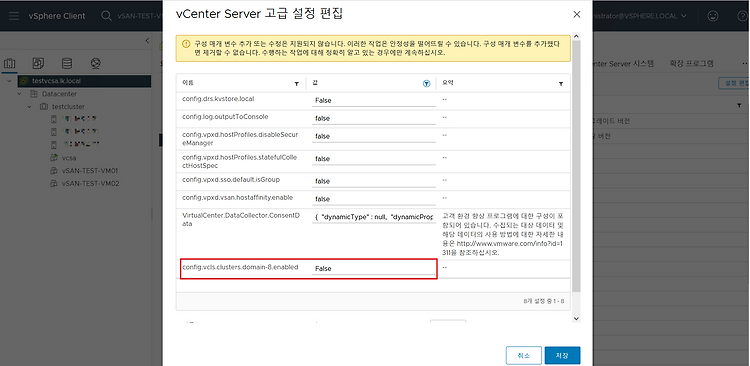The image size is (750, 366).
Task: Click the dialog scrollbar down arrow
Action: click(x=576, y=318)
